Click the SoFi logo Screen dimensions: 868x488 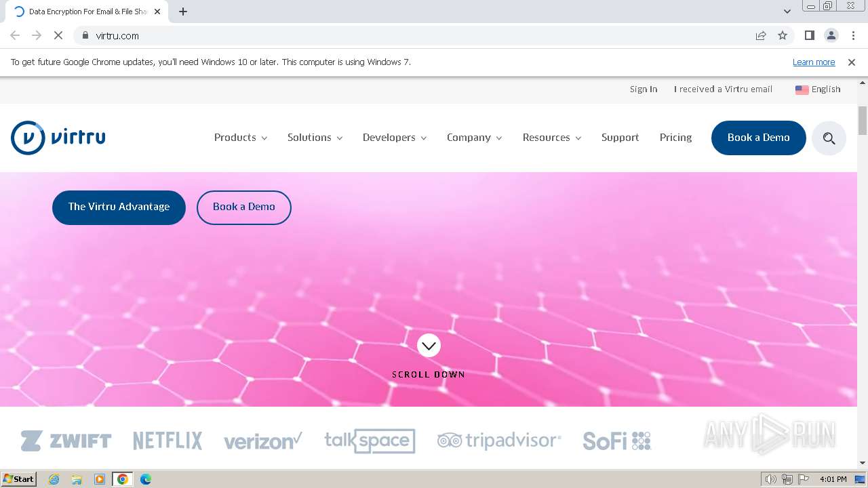(617, 441)
